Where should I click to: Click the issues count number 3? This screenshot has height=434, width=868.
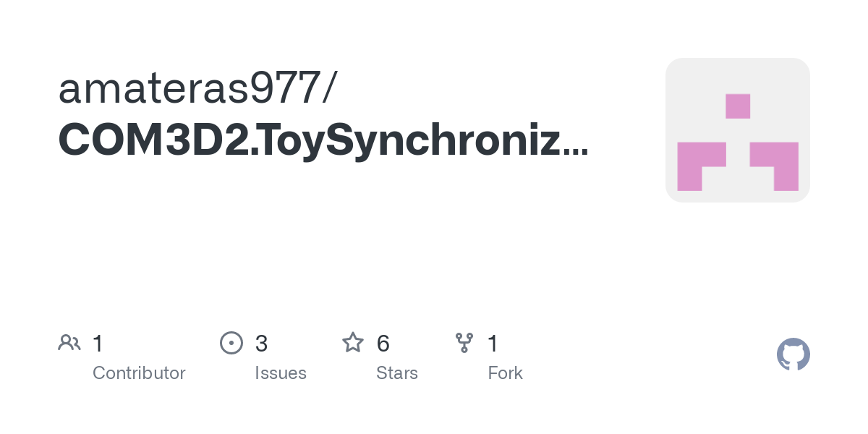[x=261, y=344]
